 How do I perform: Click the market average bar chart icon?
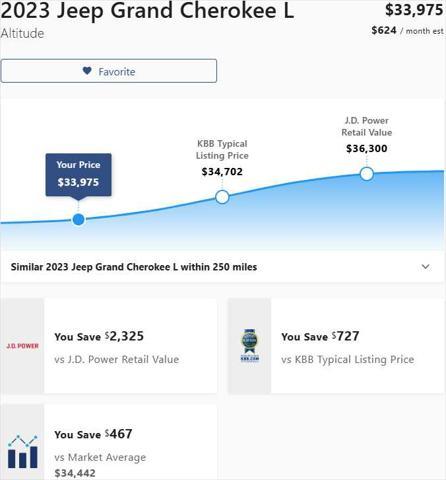coord(23,451)
